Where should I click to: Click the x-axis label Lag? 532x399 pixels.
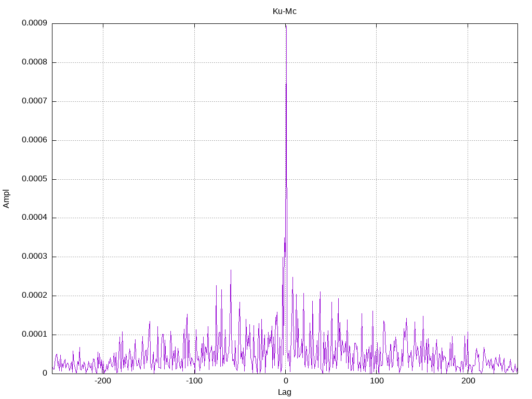pyautogui.click(x=284, y=392)
